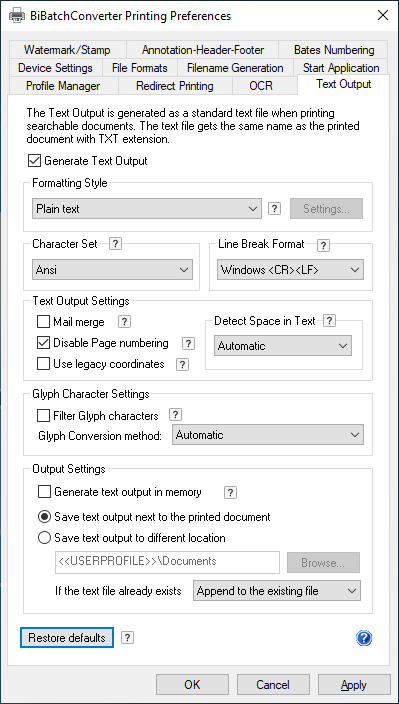
Task: Select Save text output to different location
Action: pos(44,537)
